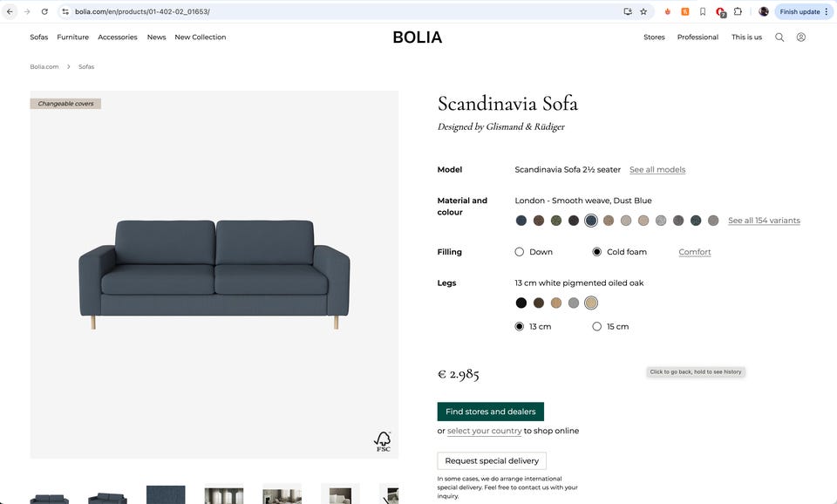Open the user account profile icon
The height and width of the screenshot is (504, 837).
coord(801,37)
